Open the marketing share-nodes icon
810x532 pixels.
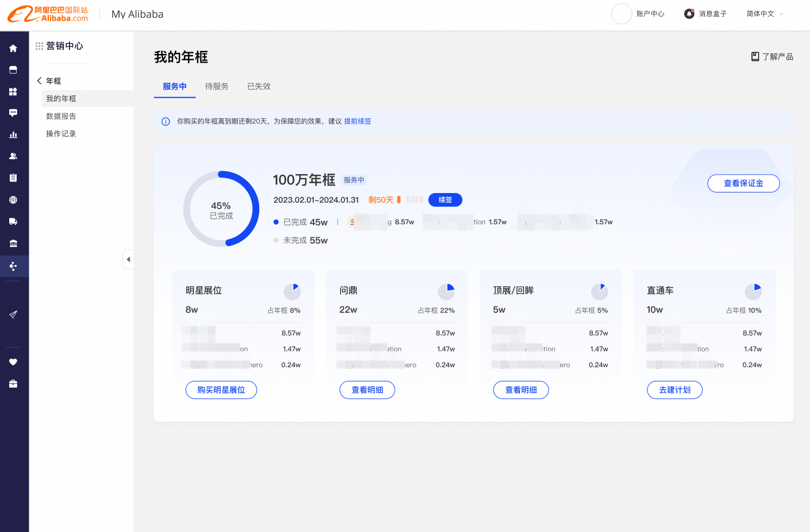[13, 266]
